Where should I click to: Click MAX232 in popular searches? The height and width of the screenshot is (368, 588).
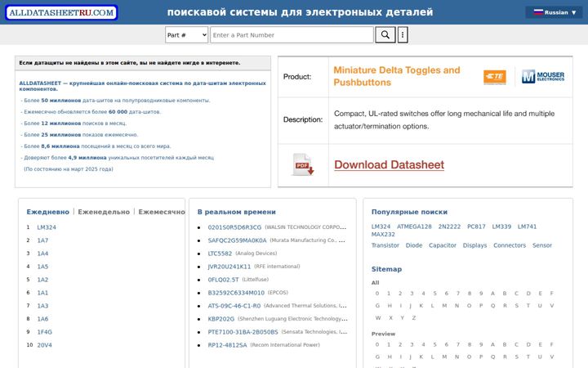point(383,235)
